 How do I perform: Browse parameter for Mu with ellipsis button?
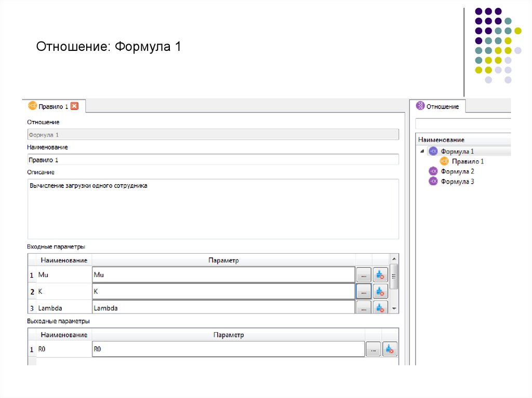(364, 275)
